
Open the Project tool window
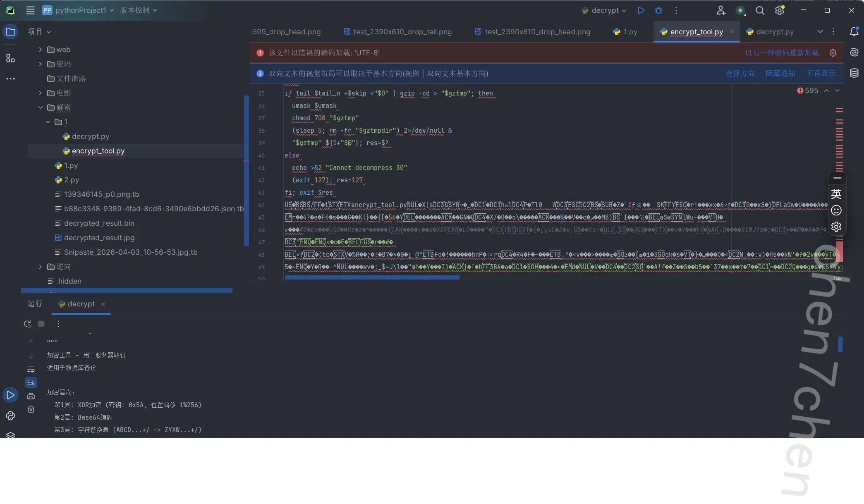coord(10,32)
